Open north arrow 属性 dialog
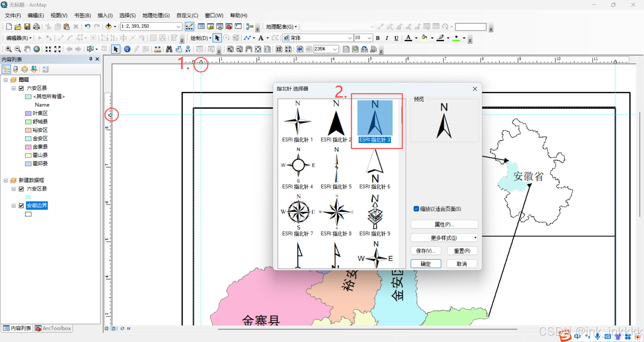The height and width of the screenshot is (342, 644). pyautogui.click(x=444, y=224)
